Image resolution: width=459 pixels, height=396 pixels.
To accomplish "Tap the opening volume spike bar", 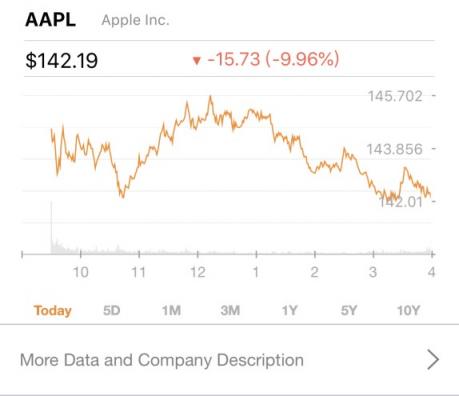I will point(51,228).
